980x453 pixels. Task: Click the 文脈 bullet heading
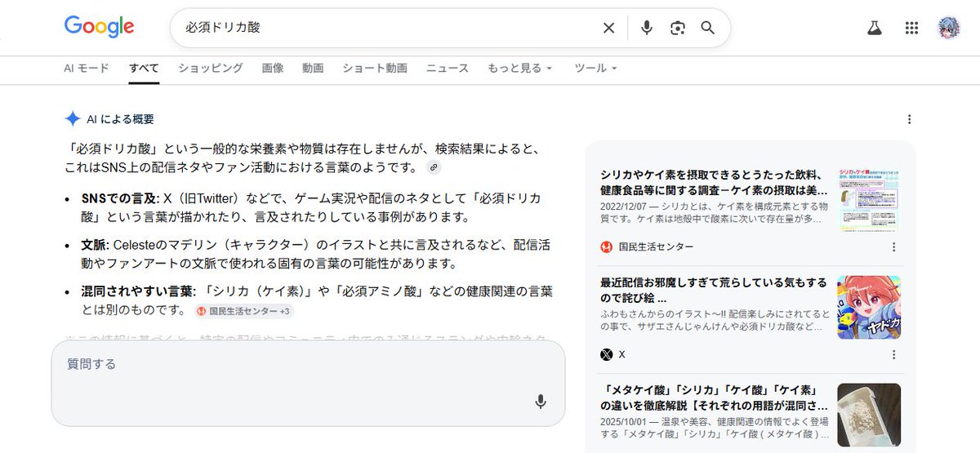point(95,245)
